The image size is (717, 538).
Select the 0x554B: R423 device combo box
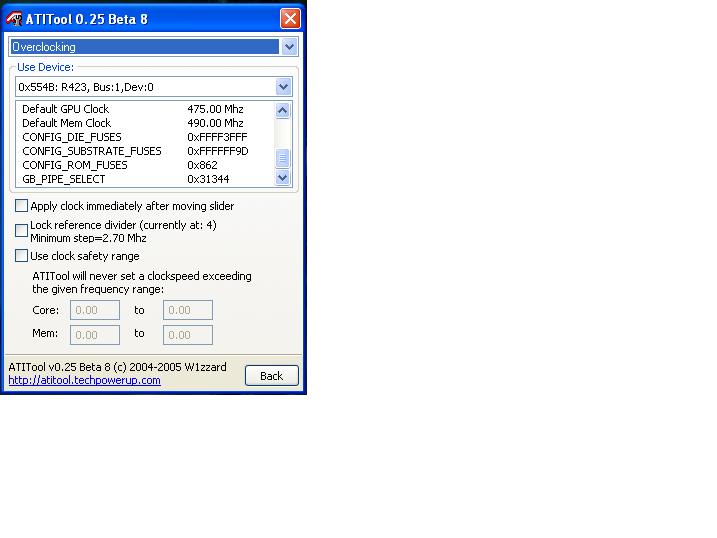click(154, 87)
